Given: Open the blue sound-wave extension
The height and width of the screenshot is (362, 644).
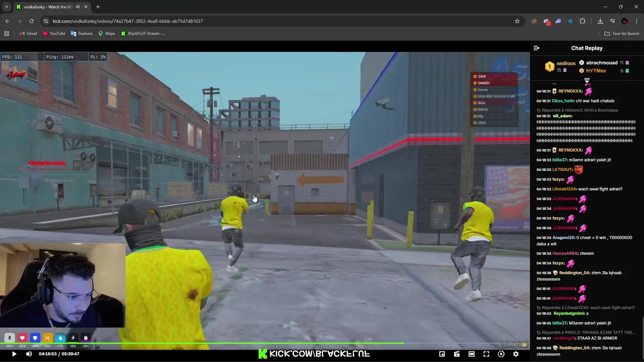Looking at the screenshot, I should tap(570, 21).
